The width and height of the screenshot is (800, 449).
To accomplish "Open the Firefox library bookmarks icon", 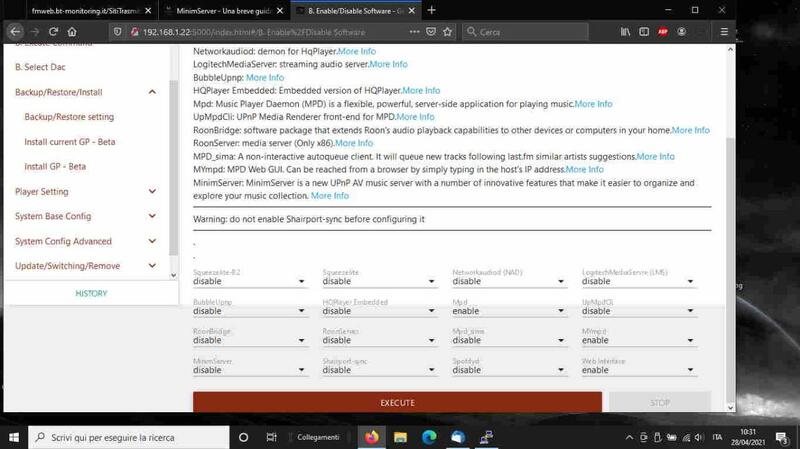I will [626, 32].
